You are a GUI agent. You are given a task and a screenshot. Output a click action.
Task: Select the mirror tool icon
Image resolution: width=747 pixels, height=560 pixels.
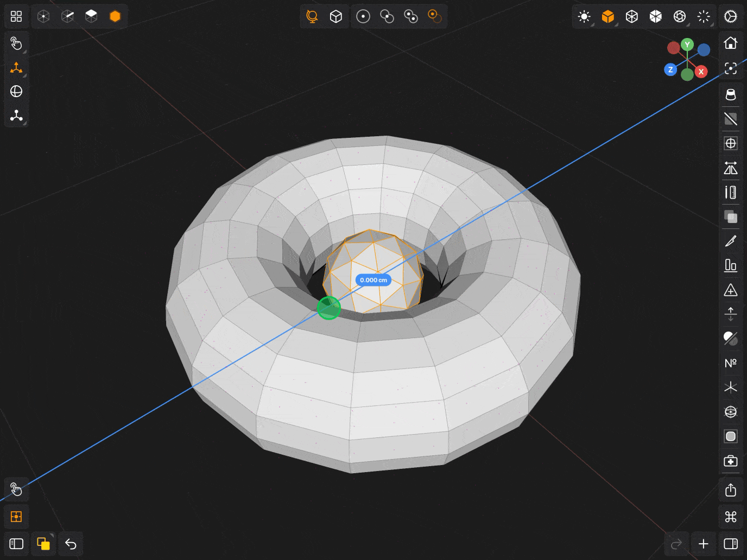(x=731, y=168)
